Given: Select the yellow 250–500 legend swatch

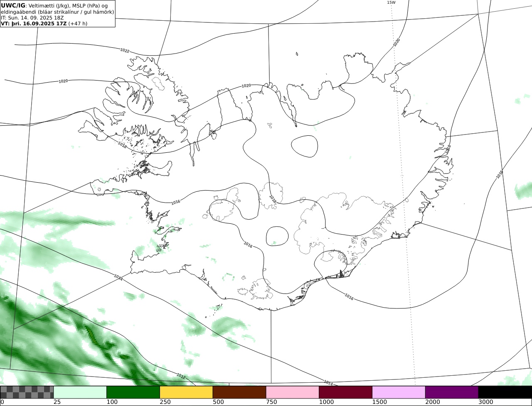Looking at the screenshot, I should pyautogui.click(x=186, y=392).
